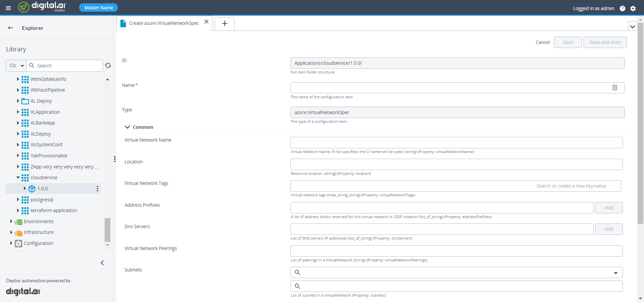Click inside the Virtual Network Name input

(456, 142)
